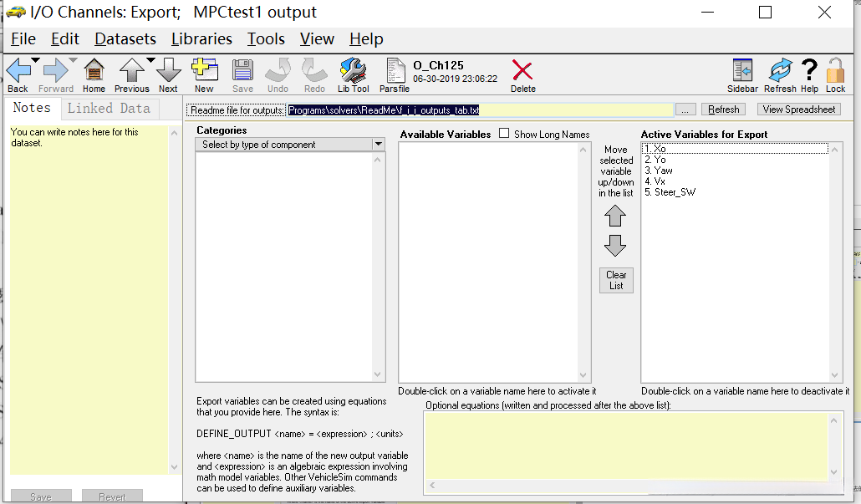Open Select by type of component dropdown
Image resolution: width=861 pixels, height=504 pixels.
(x=290, y=145)
